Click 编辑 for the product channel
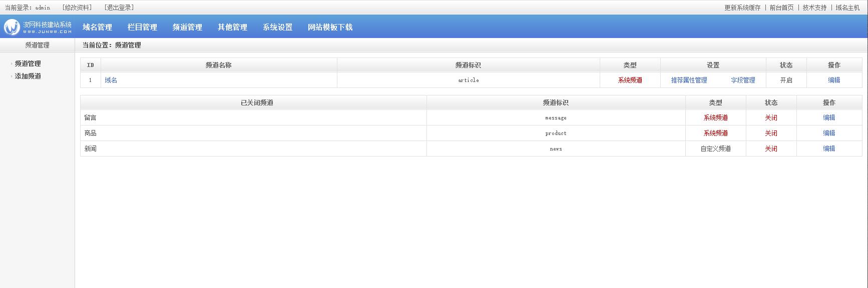 click(x=829, y=133)
